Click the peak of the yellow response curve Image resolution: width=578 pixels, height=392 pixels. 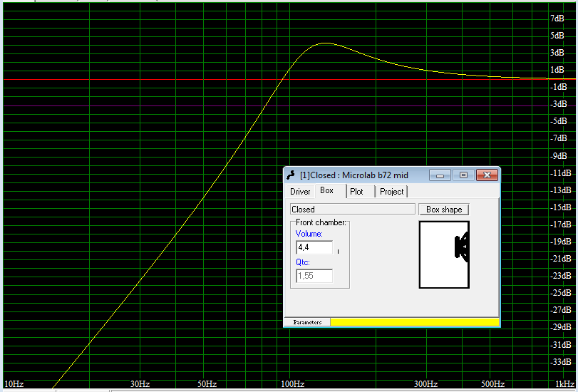[324, 43]
